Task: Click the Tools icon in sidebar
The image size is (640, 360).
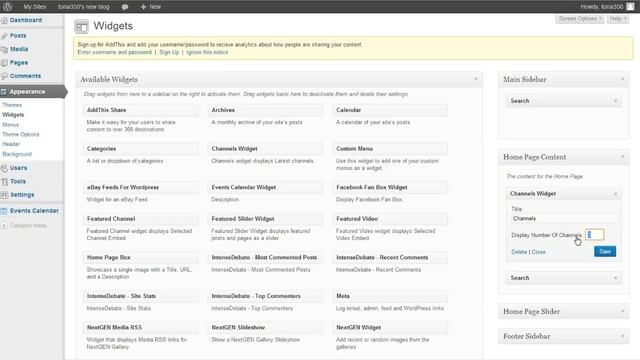Action: [4, 182]
